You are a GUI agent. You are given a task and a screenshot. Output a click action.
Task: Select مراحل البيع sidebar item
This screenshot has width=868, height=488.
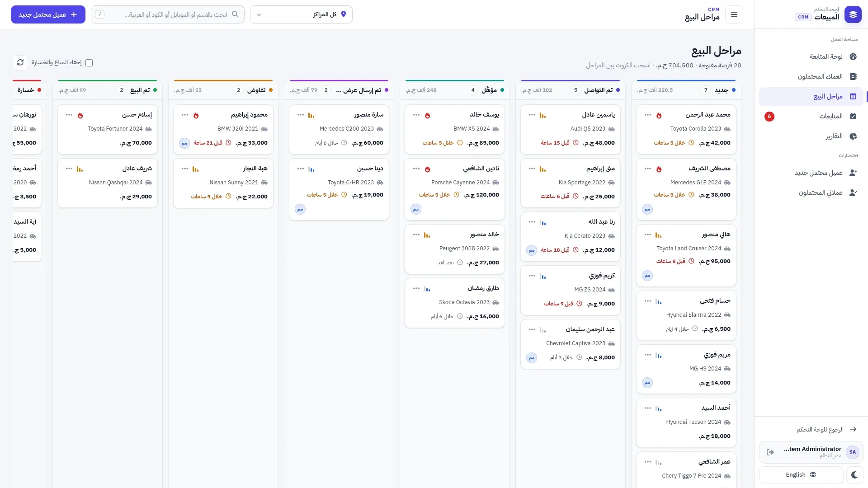(811, 96)
